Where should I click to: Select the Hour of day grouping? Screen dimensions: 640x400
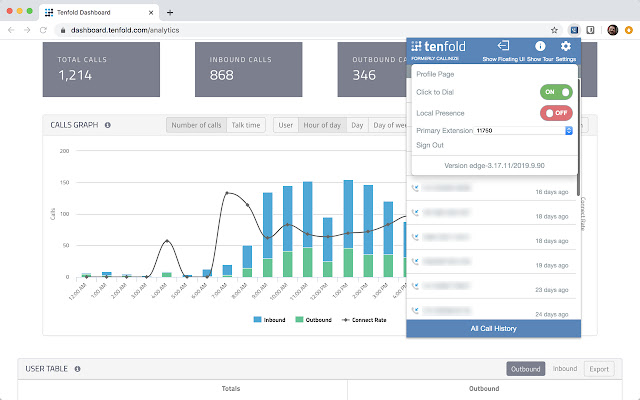322,125
